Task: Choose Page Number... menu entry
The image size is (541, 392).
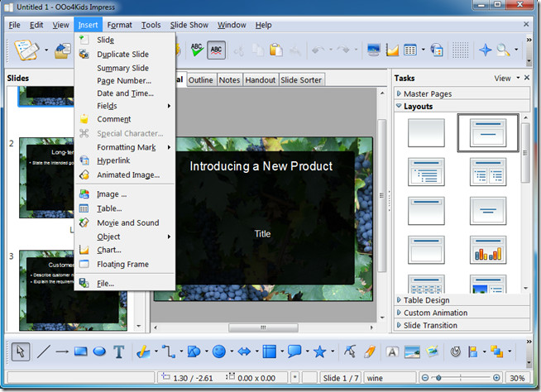Action: [125, 81]
